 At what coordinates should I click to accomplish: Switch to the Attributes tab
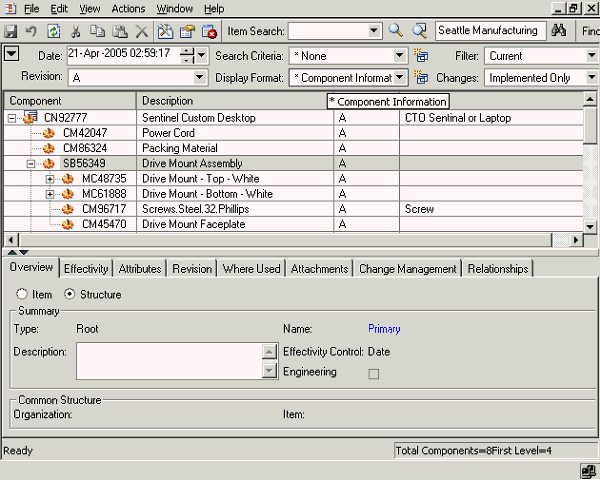pos(140,268)
